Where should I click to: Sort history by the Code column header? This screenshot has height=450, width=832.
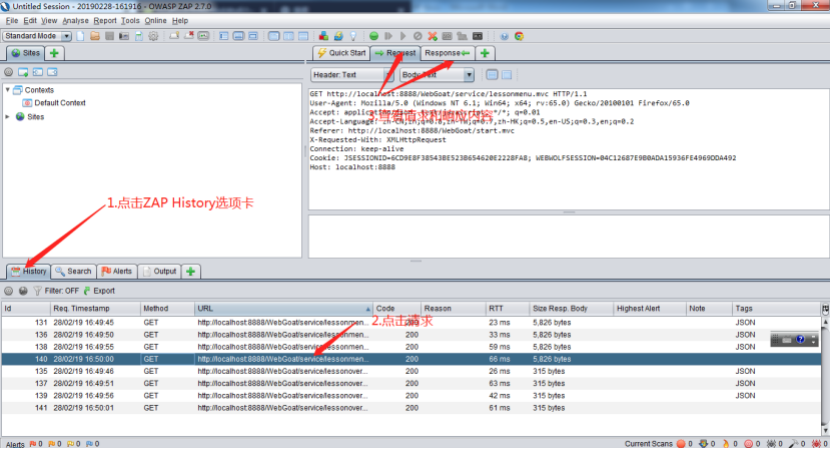pos(396,308)
